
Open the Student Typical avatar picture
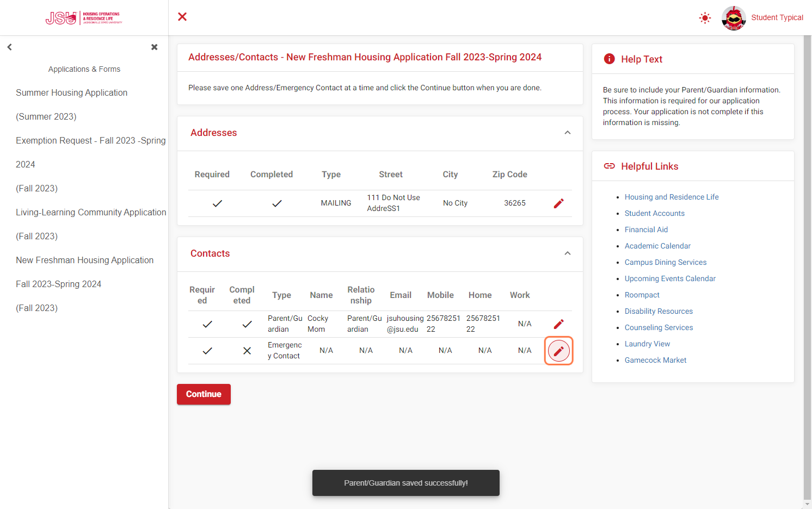coord(734,18)
